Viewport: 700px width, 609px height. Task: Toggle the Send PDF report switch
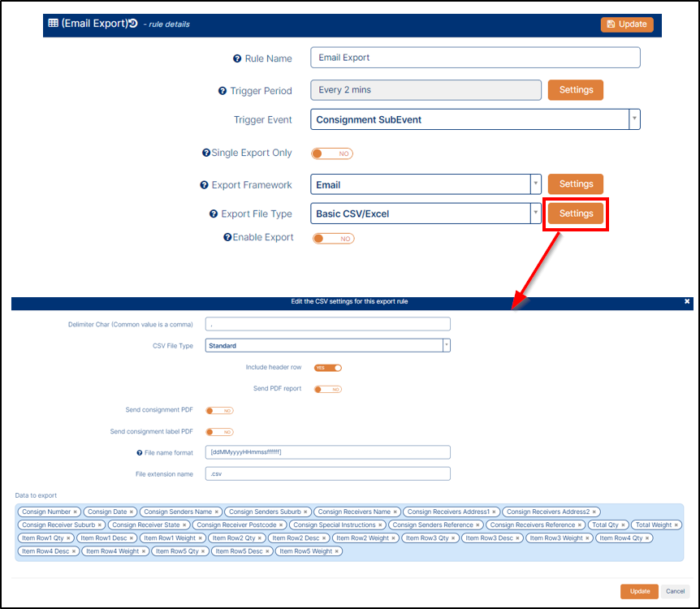pos(328,389)
